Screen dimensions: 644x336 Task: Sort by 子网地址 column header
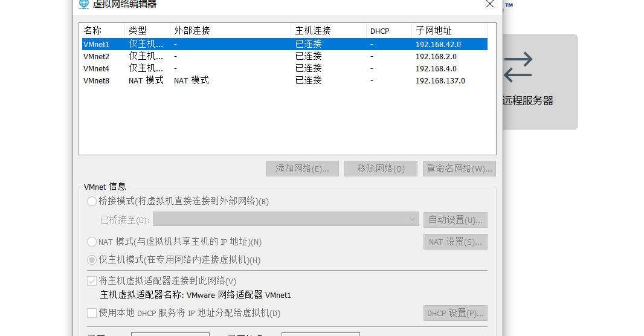tap(449, 31)
